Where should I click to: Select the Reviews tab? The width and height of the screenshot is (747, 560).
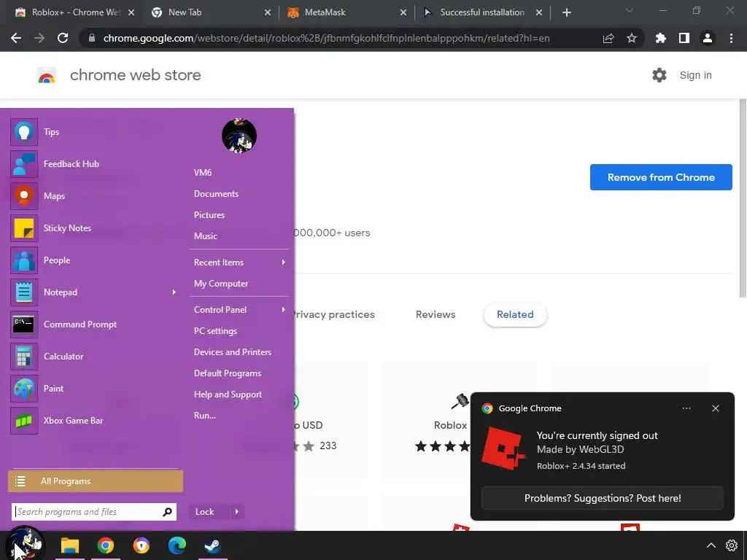436,315
